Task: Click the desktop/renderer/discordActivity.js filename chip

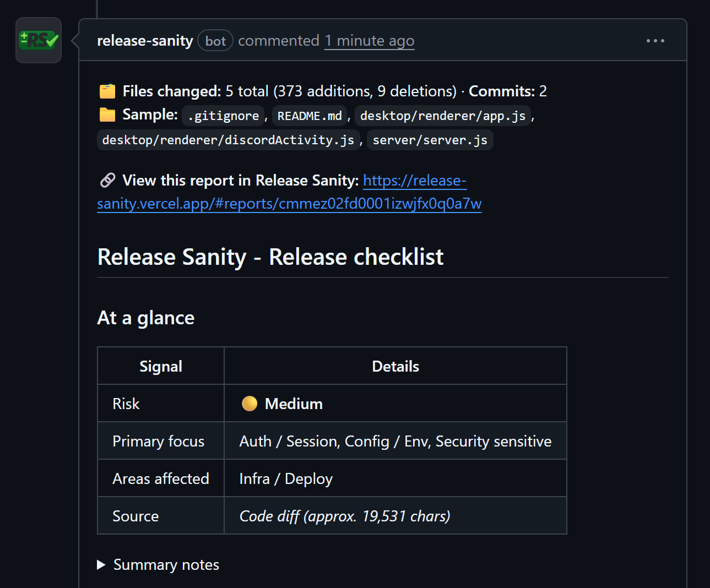Action: (x=228, y=139)
